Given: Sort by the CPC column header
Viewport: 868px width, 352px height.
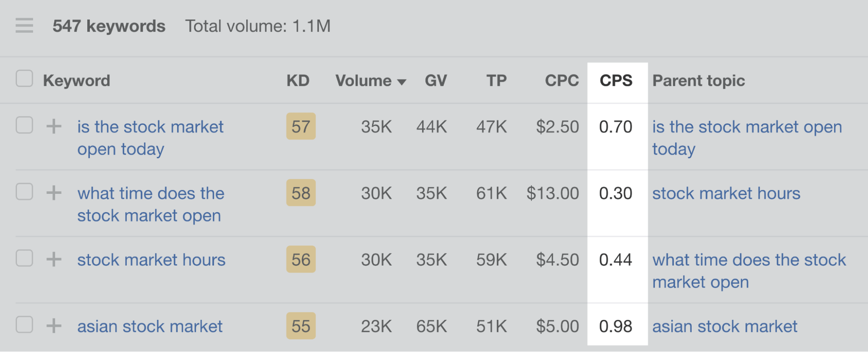Looking at the screenshot, I should click(x=561, y=80).
